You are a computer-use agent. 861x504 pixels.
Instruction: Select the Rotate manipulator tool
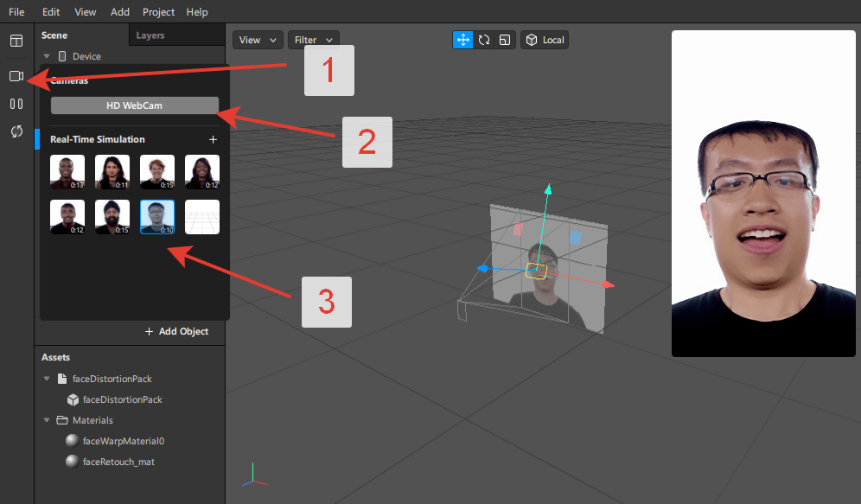tap(484, 40)
